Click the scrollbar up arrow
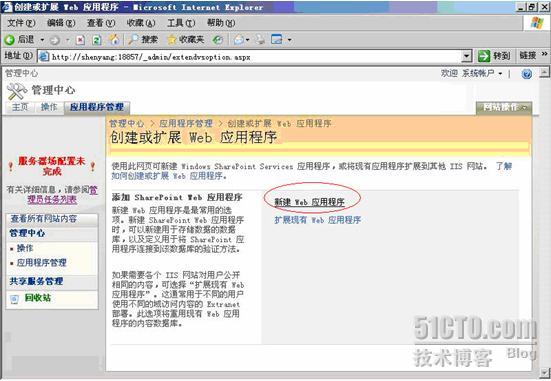This screenshot has width=551, height=381. coord(544,72)
